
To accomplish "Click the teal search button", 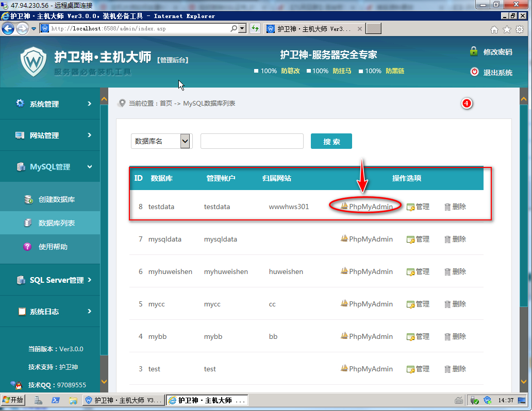I will point(331,142).
